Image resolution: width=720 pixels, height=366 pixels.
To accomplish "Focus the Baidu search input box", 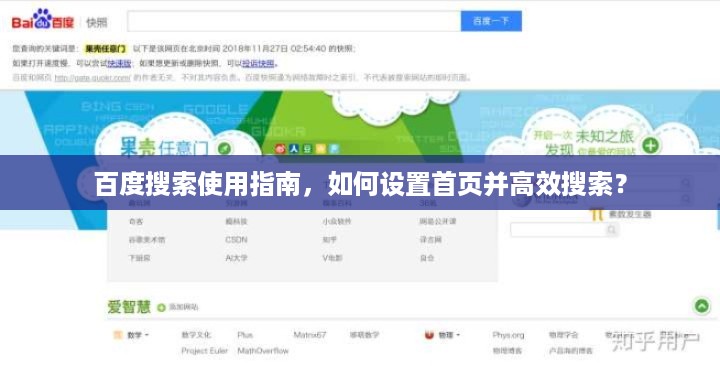I will tap(294, 21).
